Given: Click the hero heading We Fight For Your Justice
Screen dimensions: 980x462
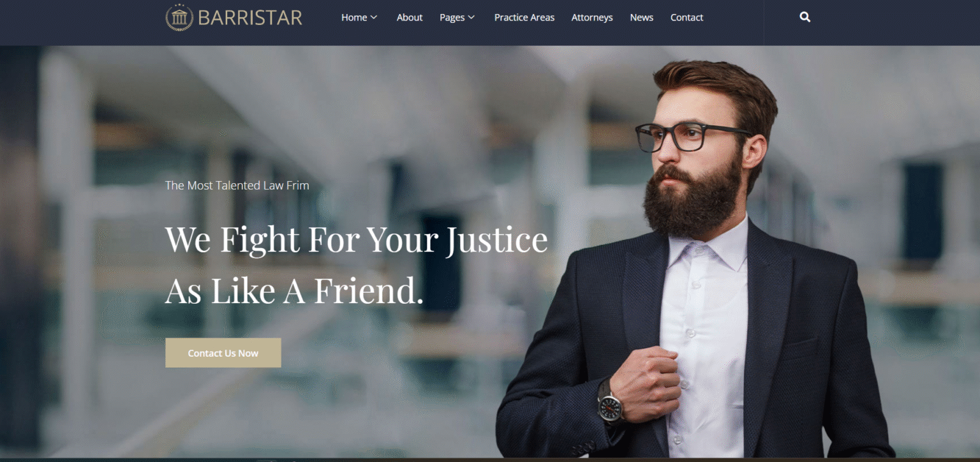Looking at the screenshot, I should (x=356, y=240).
